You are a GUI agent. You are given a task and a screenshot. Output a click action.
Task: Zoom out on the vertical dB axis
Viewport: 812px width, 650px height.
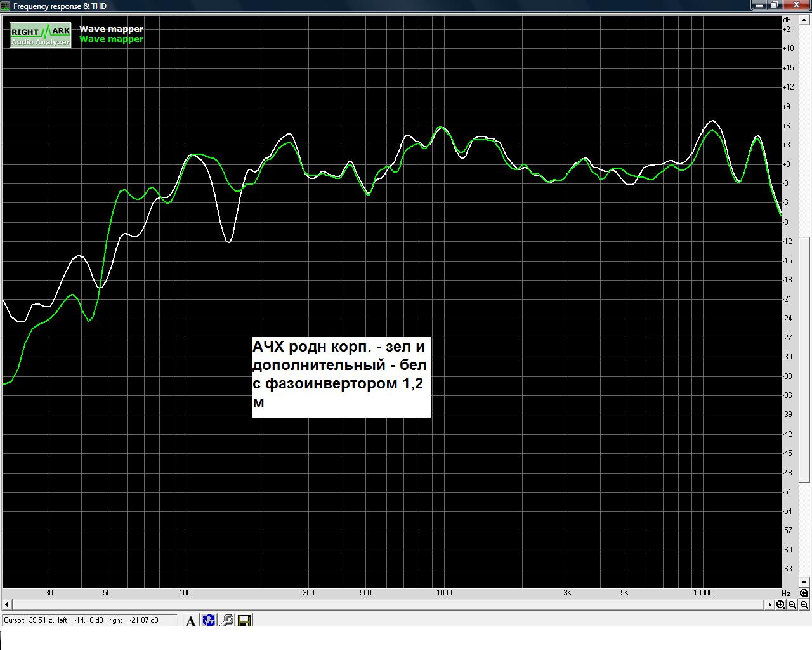[804, 604]
